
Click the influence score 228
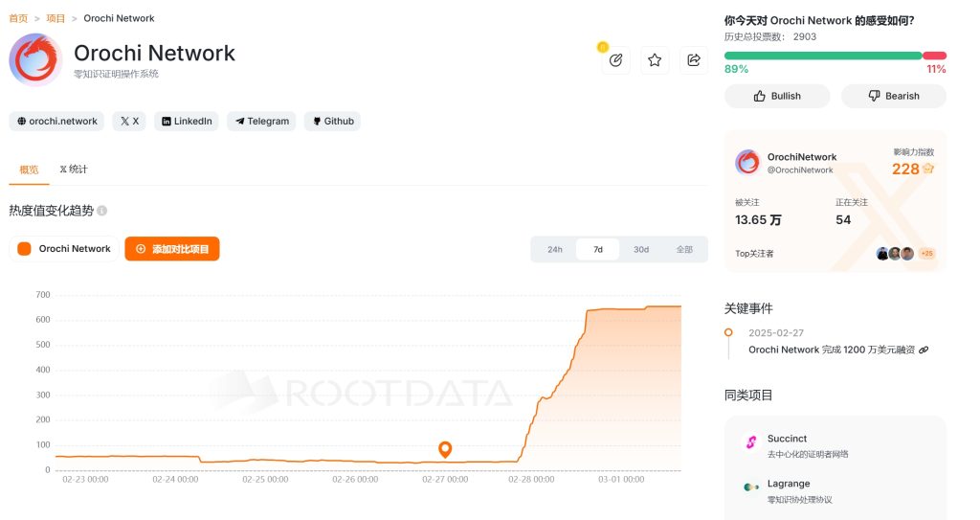click(x=905, y=169)
